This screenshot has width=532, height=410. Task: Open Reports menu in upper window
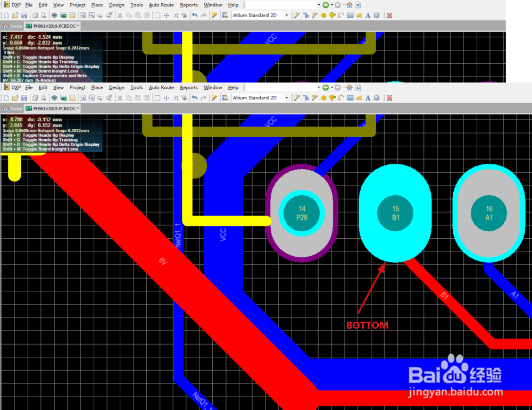189,5
